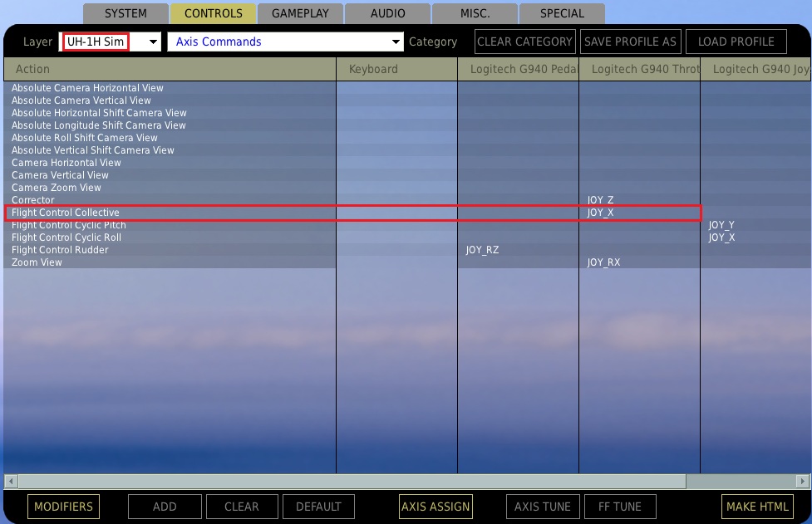
Task: Click the Logitech G940 Joystick column header
Action: pyautogui.click(x=756, y=69)
